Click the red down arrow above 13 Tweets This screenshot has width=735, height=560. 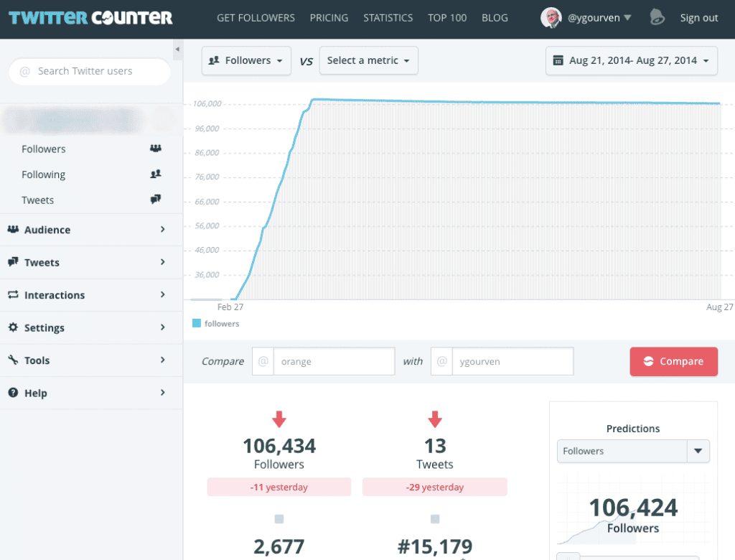435,419
